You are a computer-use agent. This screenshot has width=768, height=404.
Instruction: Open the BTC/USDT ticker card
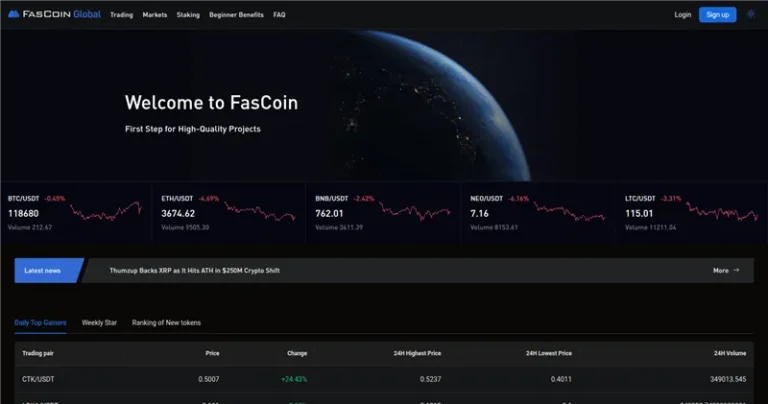click(x=75, y=213)
